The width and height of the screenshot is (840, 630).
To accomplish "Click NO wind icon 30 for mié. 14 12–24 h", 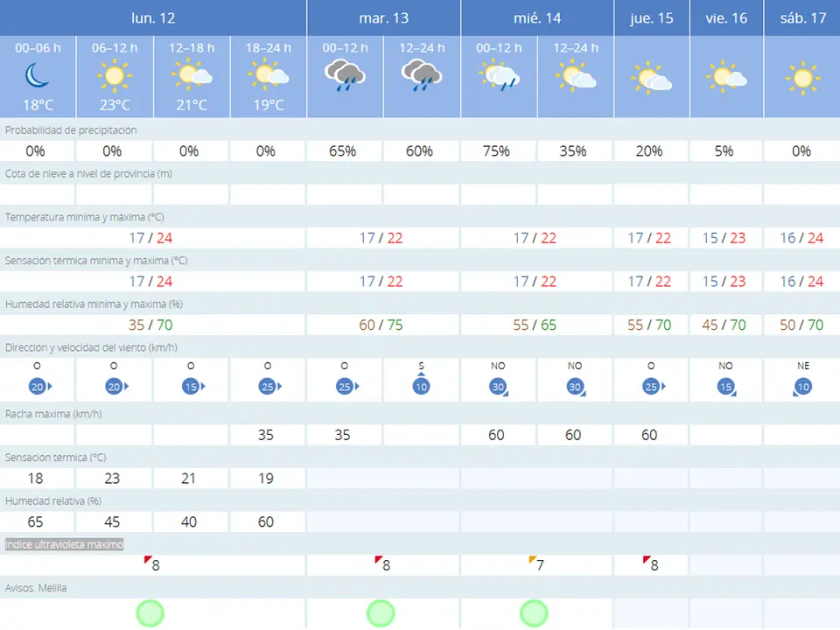I will click(x=576, y=387).
